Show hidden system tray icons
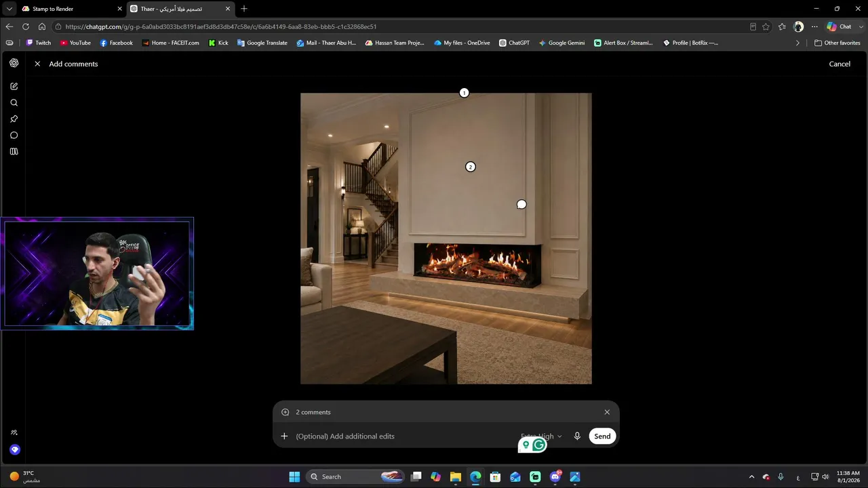Screen dimensions: 868x488 click(x=751, y=476)
